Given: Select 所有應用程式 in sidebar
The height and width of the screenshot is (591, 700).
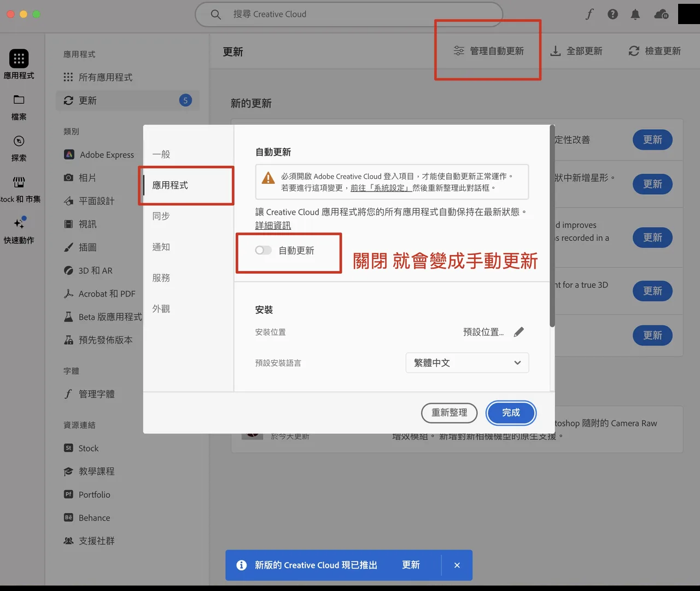Looking at the screenshot, I should coord(128,77).
